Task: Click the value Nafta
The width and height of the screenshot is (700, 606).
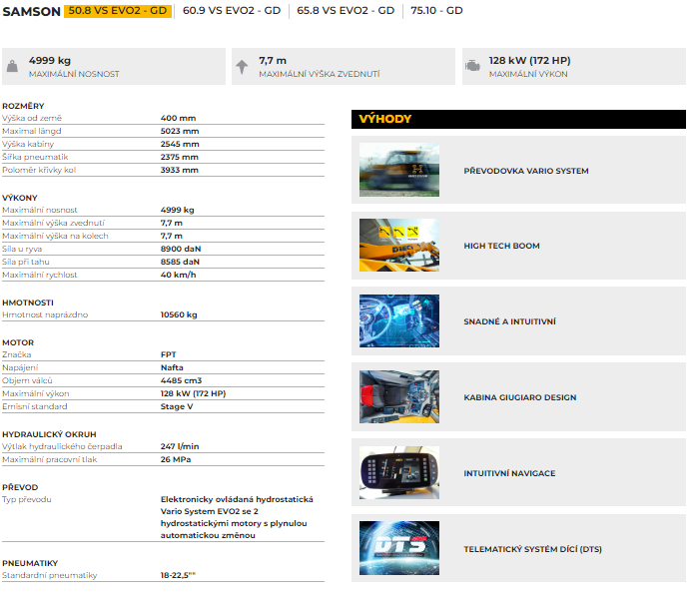Action: click(172, 367)
